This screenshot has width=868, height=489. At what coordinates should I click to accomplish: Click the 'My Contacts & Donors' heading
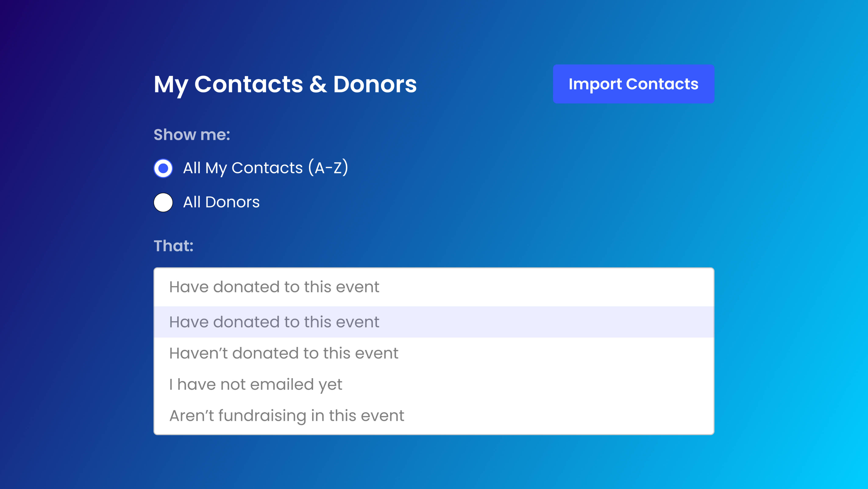coord(285,84)
